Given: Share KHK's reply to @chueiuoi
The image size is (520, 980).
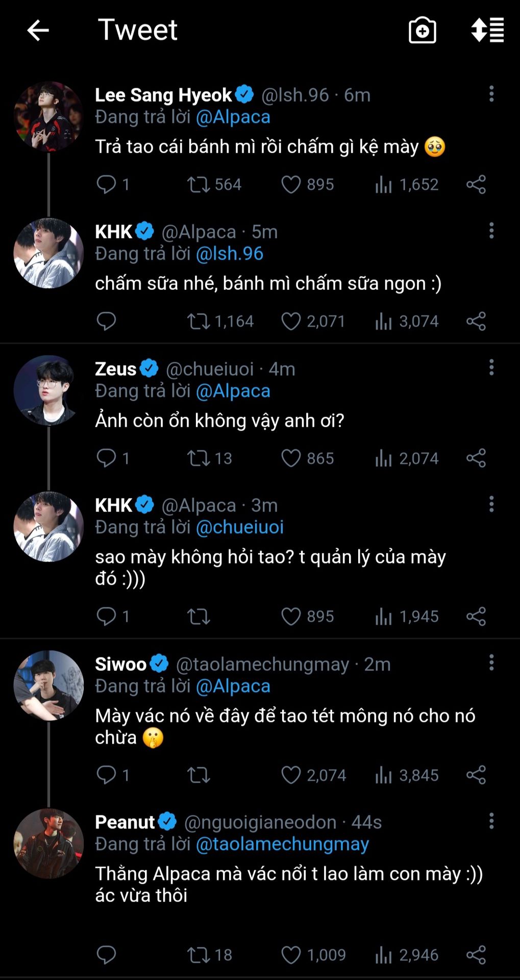Looking at the screenshot, I should 476,617.
